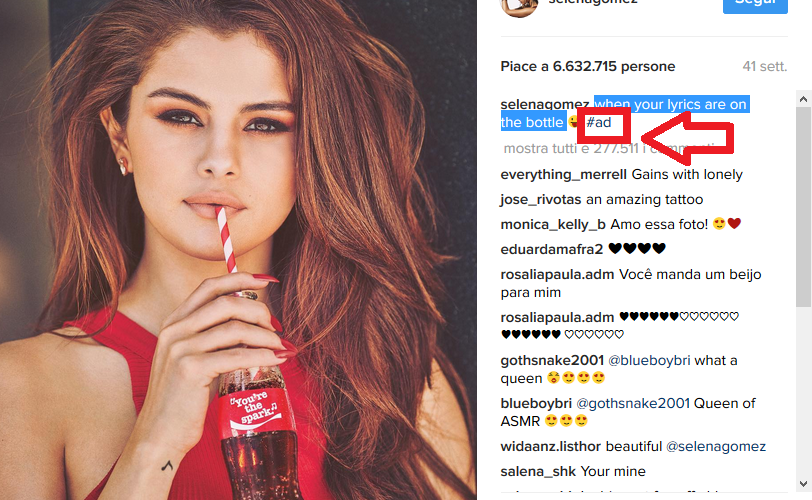The height and width of the screenshot is (500, 812).
Task: Click the @selenagomez mention link
Action: tap(716, 447)
